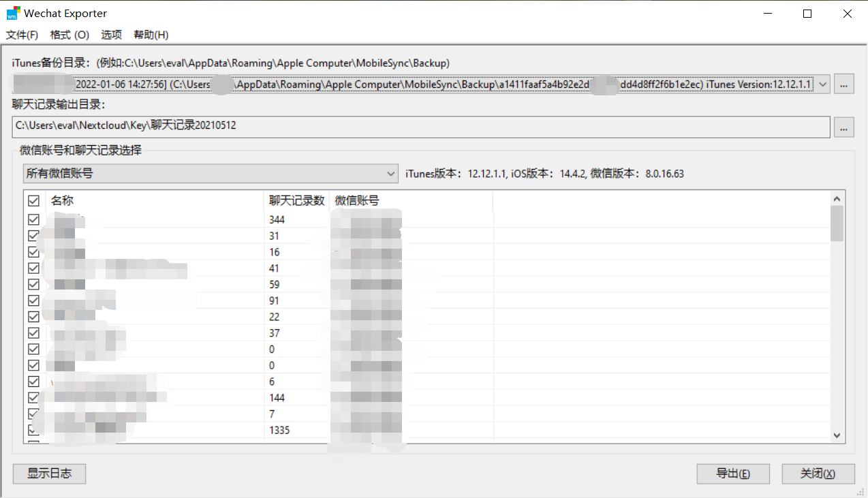Browse for iTunes backup directory with ellipsis button
The image size is (868, 498).
844,84
